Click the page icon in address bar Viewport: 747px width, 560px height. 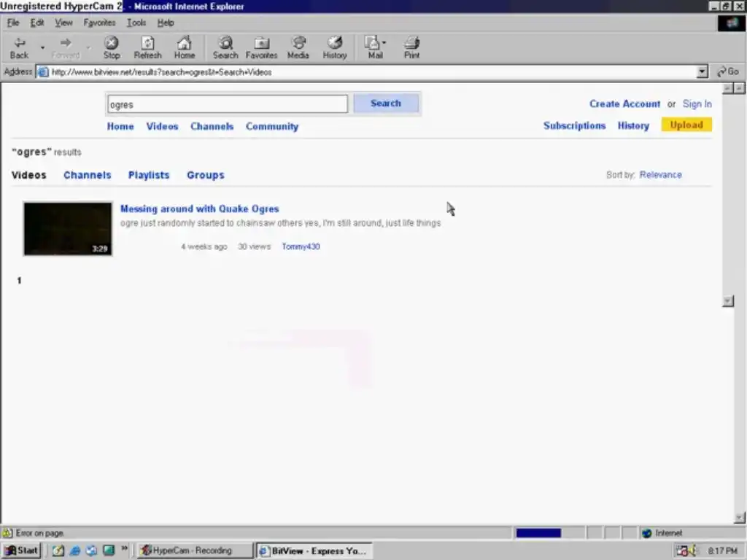[43, 72]
